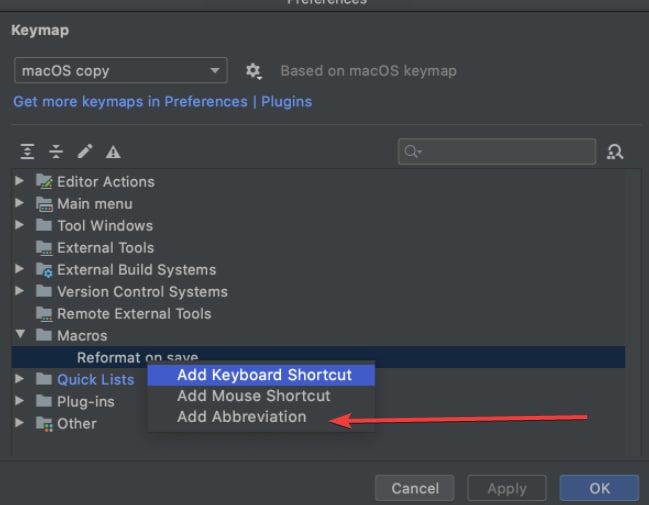Click the warning conflicts filter icon
The image size is (649, 505).
113,152
